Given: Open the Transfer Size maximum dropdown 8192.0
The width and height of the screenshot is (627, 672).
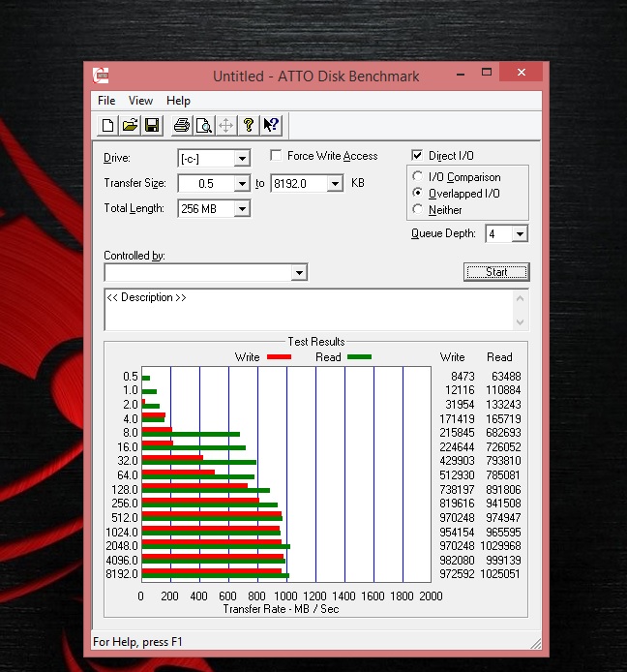Looking at the screenshot, I should click(x=335, y=184).
